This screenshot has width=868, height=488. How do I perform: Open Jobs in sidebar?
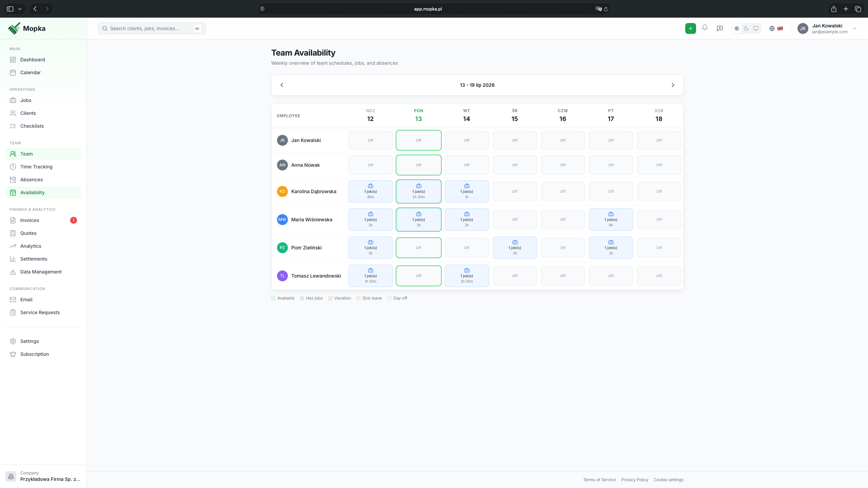(43, 100)
